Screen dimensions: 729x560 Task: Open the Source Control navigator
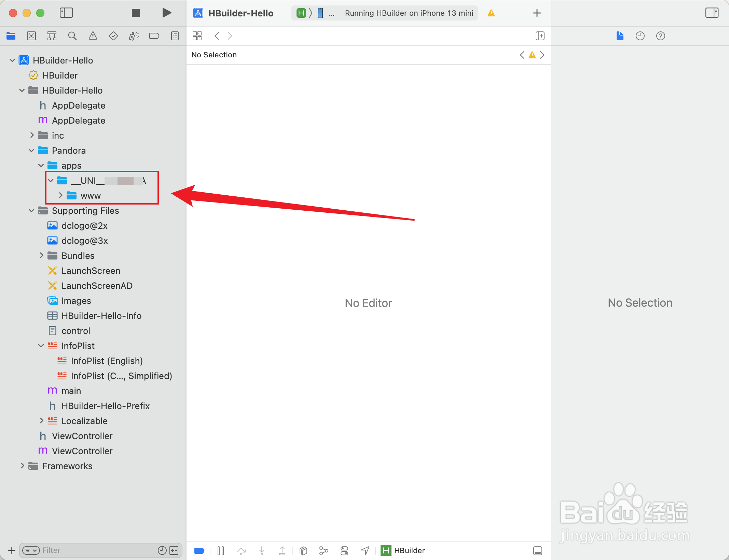pyautogui.click(x=31, y=36)
